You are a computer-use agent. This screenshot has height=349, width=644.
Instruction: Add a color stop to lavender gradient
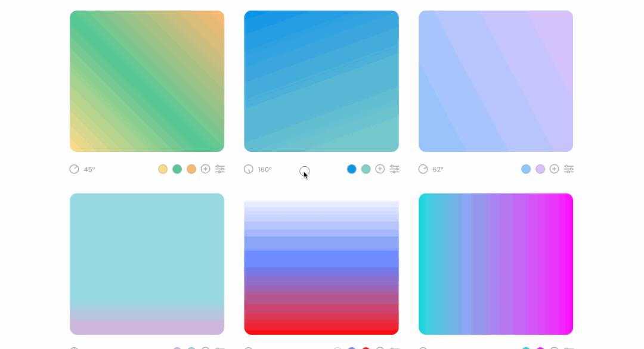click(554, 169)
